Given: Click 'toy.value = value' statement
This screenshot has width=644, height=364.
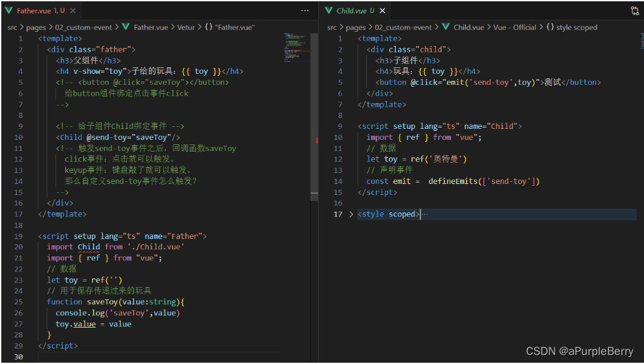Looking at the screenshot, I should 93,324.
